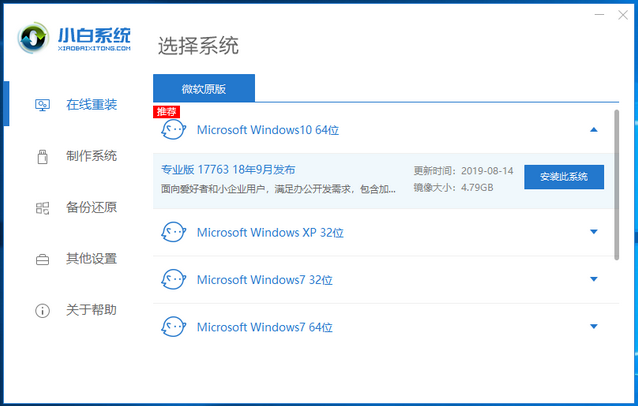Collapse the Windows10 64位 arrow

click(x=594, y=130)
